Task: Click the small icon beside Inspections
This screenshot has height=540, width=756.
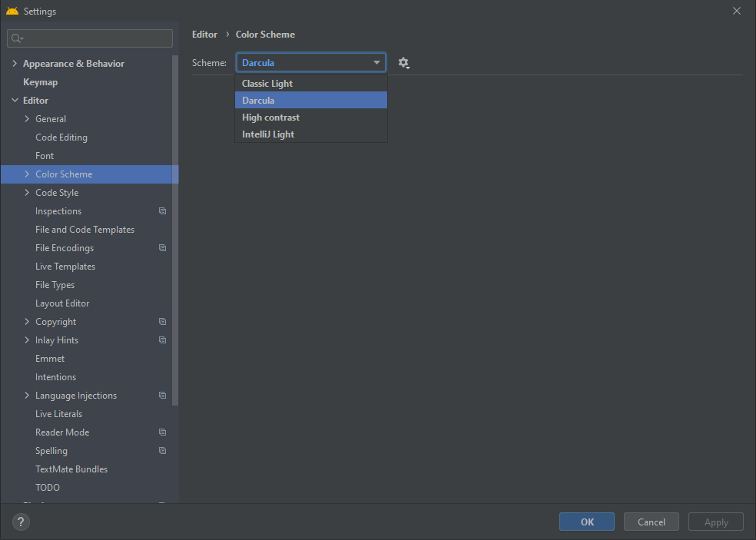Action: pos(162,210)
